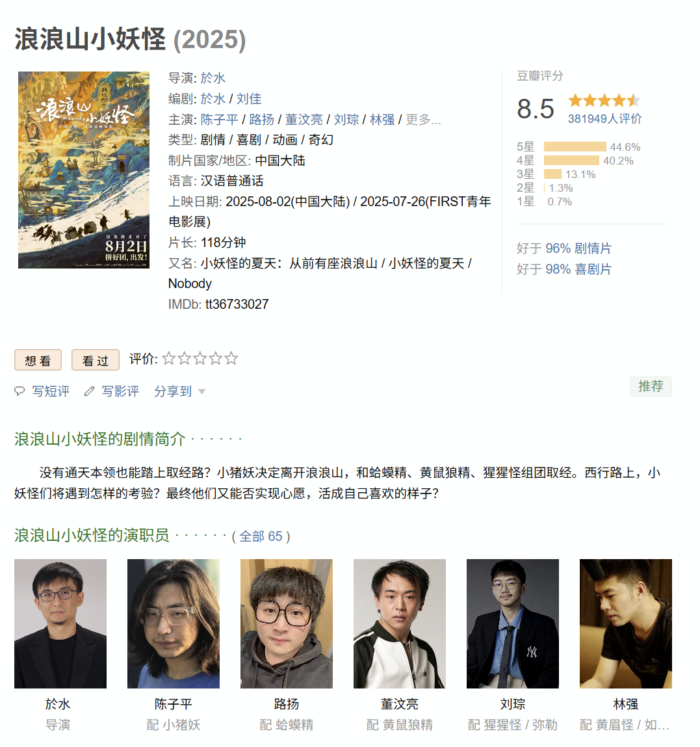The image size is (700, 747).
Task: Click the gold rating stars under 豆瓣评分
Action: click(x=604, y=101)
